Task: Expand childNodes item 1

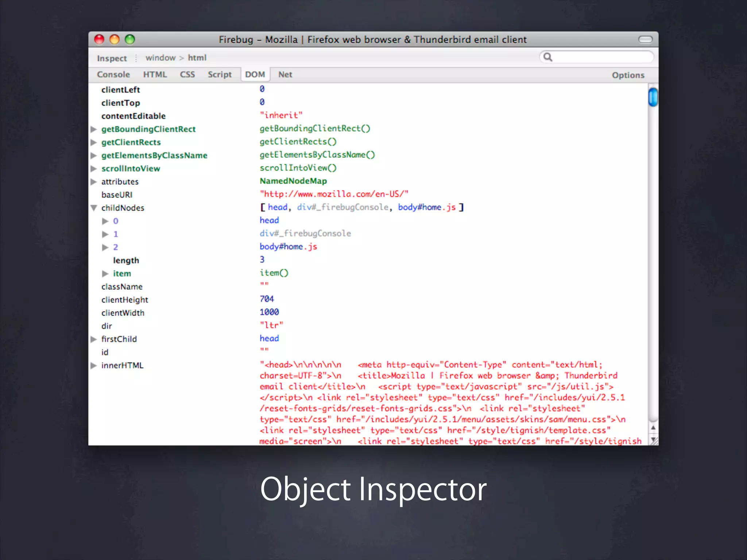Action: point(105,234)
